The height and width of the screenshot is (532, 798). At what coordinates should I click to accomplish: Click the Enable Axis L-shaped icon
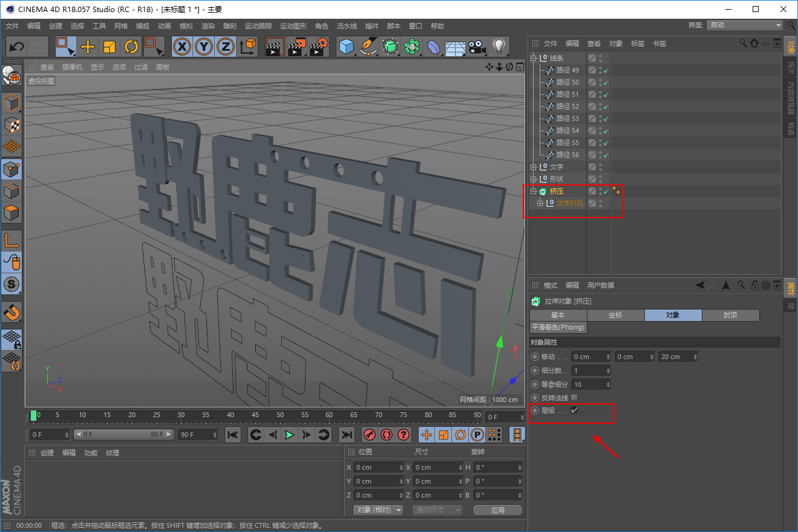(12, 240)
